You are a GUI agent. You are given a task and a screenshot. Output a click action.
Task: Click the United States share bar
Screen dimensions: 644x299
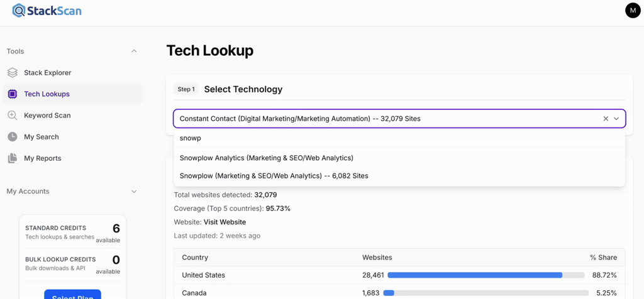tap(486, 275)
